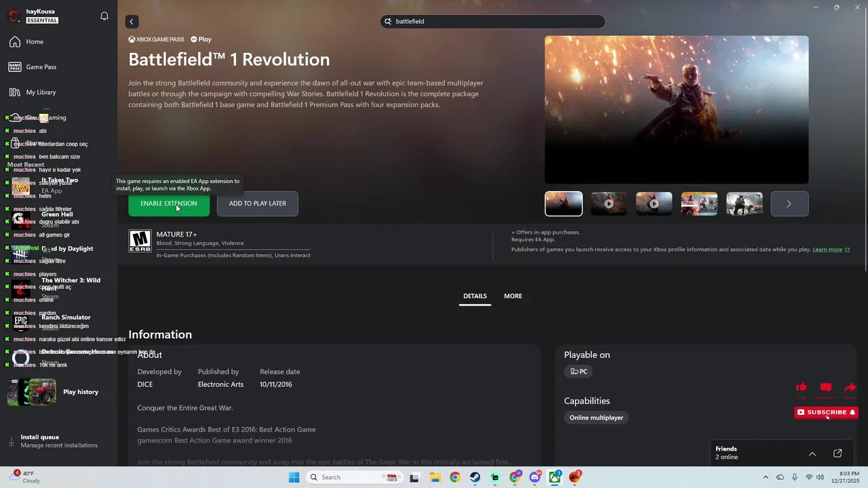Open Discord from the taskbar

coord(535,477)
